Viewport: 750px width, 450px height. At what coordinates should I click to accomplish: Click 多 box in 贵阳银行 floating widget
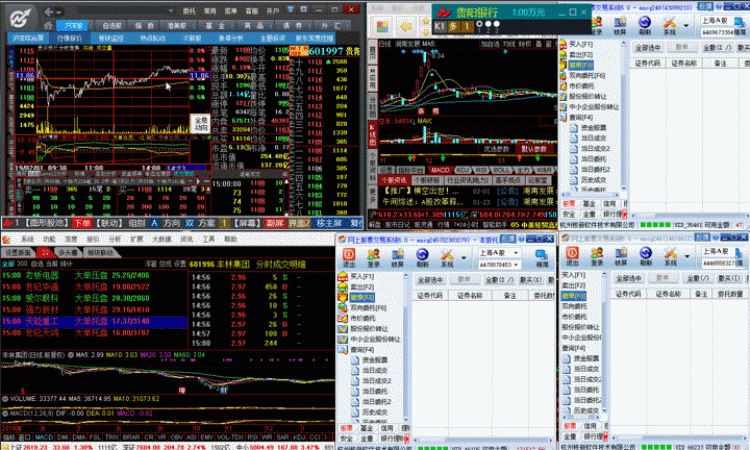click(453, 26)
